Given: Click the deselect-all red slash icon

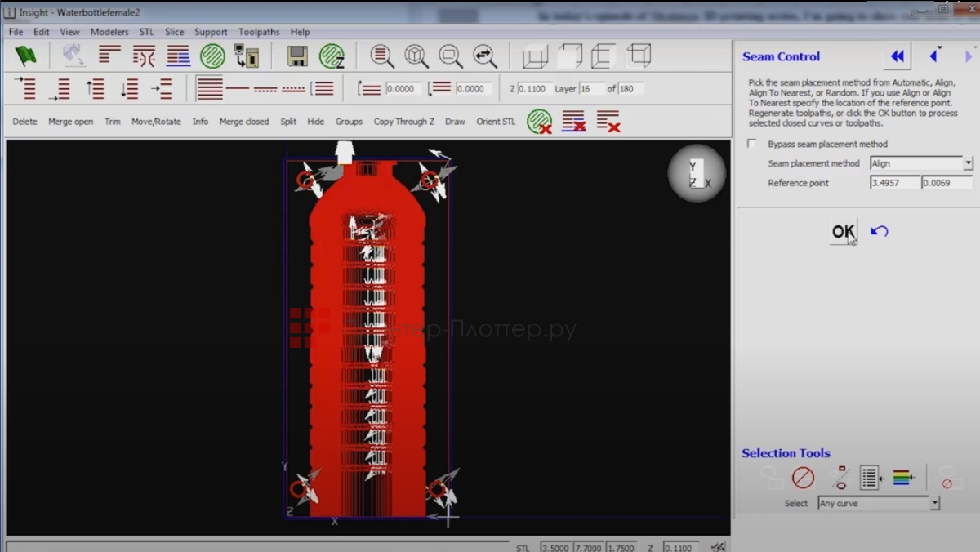Looking at the screenshot, I should point(802,478).
